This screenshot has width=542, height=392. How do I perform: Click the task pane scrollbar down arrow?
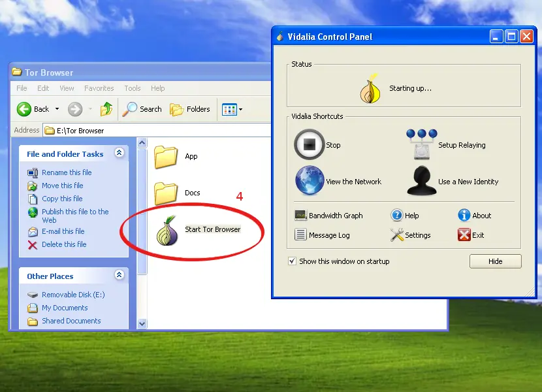[142, 323]
